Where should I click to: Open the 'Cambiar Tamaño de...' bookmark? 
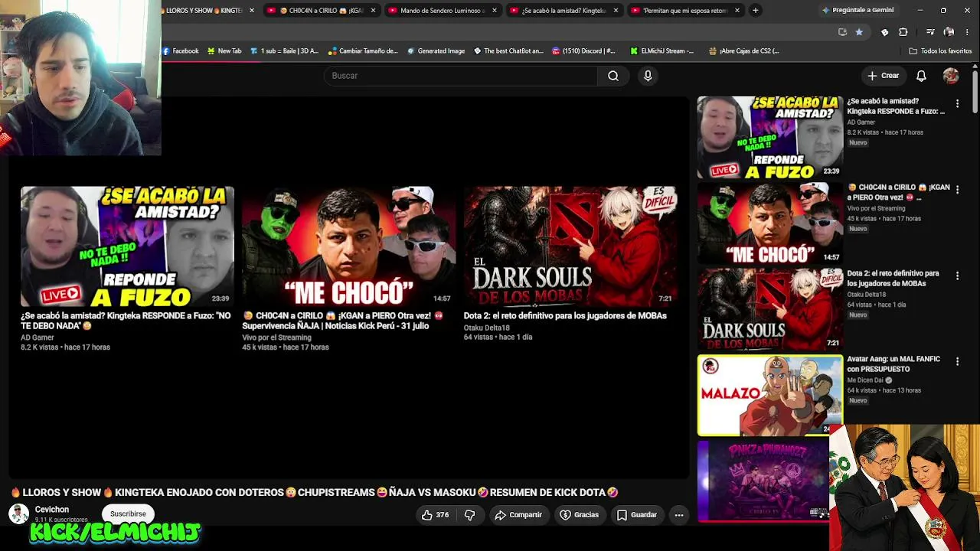363,51
